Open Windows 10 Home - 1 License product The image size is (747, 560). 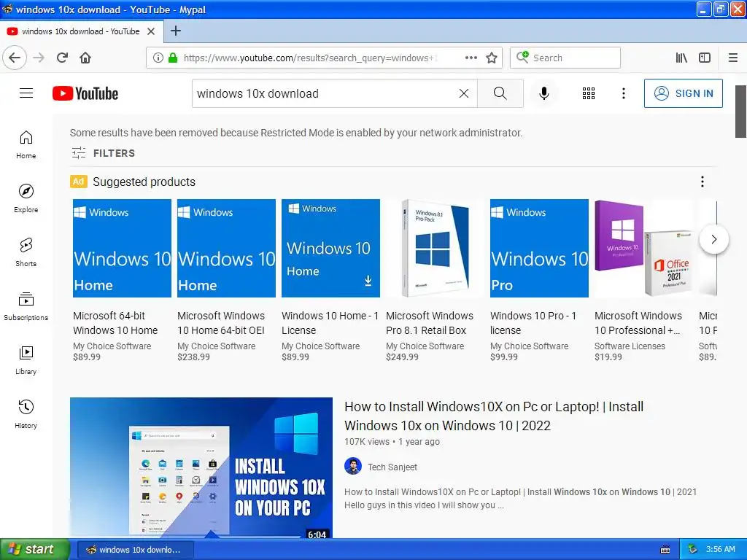330,323
